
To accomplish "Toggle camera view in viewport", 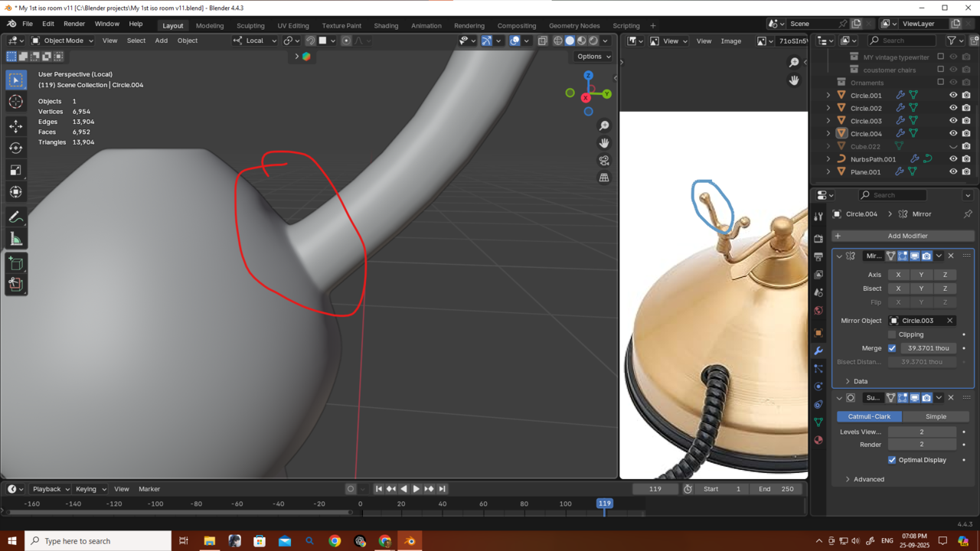I will tap(604, 160).
